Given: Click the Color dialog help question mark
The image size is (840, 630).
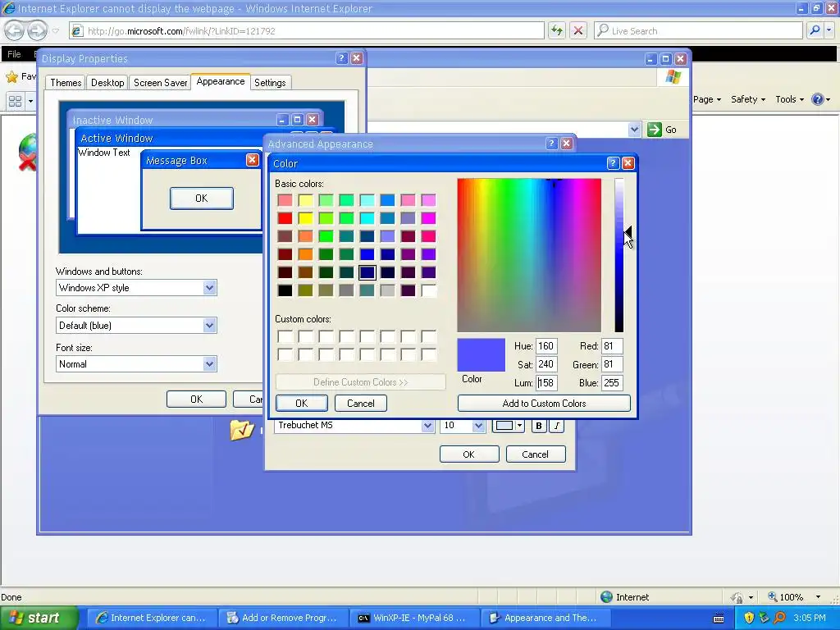Looking at the screenshot, I should pyautogui.click(x=613, y=163).
